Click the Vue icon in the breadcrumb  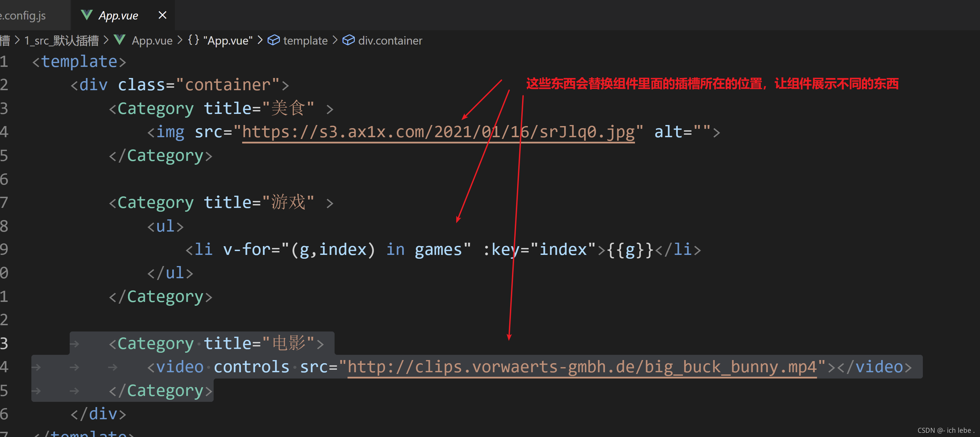(x=120, y=40)
